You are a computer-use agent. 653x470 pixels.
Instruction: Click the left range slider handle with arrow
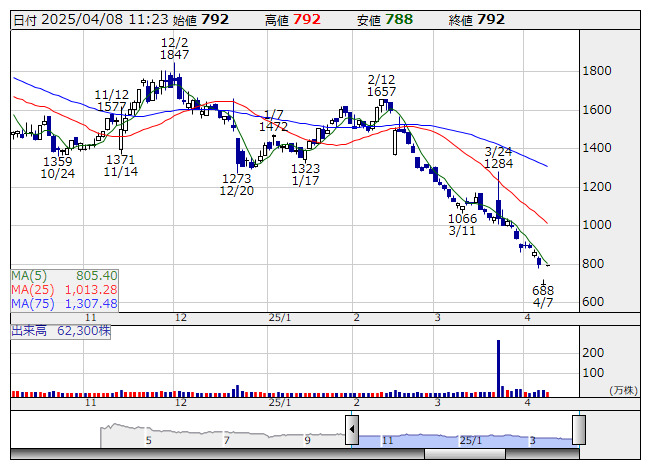tap(352, 429)
